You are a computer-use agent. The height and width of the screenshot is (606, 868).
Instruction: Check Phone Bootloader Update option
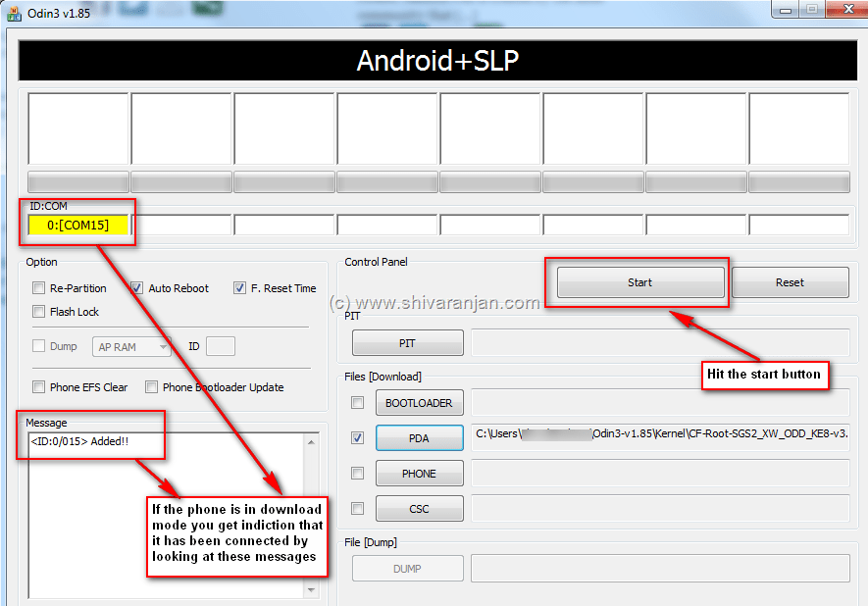[151, 387]
